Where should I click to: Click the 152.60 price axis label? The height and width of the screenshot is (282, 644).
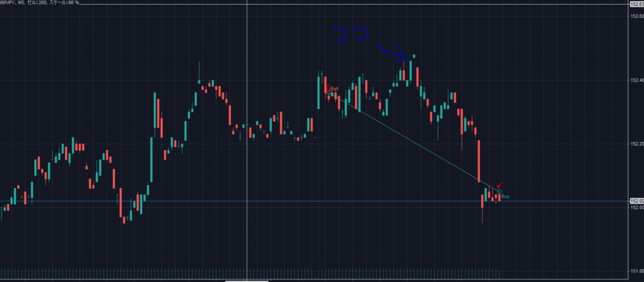pyautogui.click(x=637, y=17)
